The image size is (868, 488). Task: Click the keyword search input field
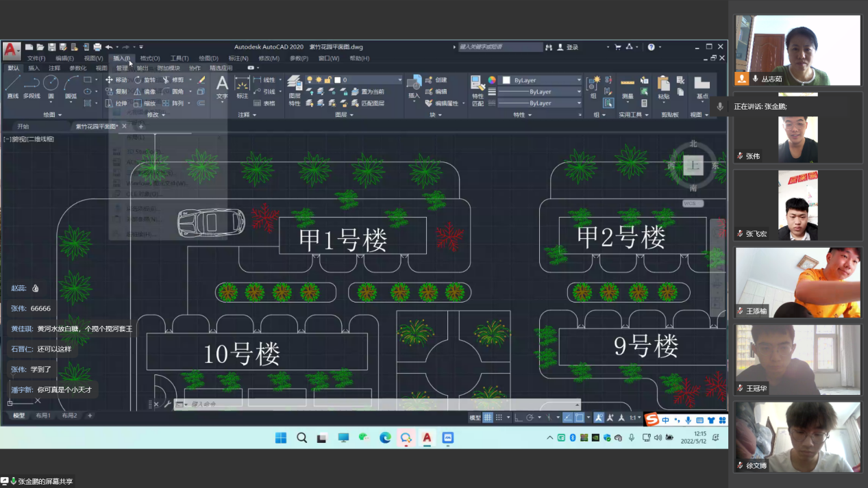(x=500, y=47)
